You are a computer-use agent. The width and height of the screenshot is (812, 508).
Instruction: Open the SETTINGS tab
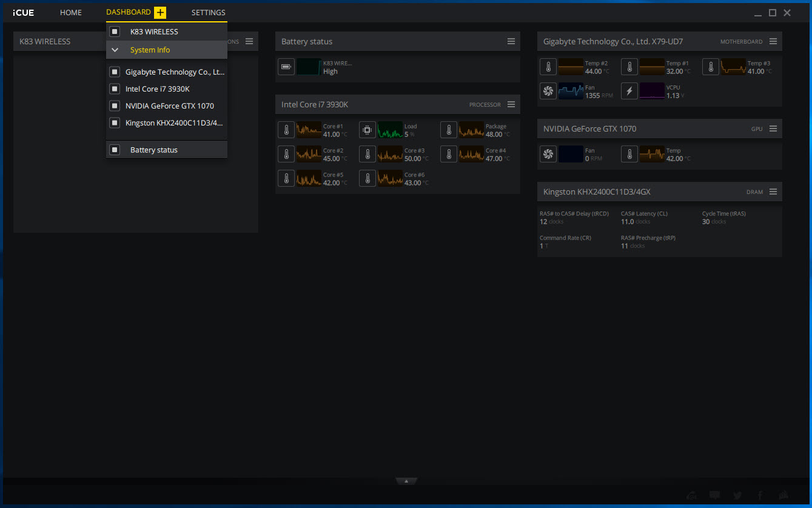pos(209,12)
